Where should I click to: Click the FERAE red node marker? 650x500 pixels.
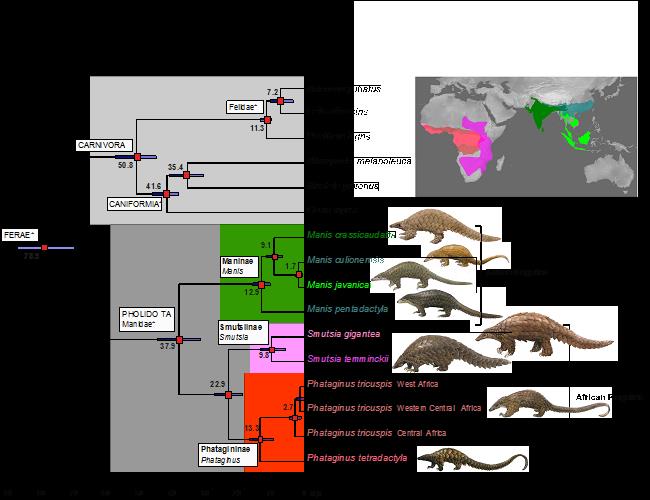(44, 247)
